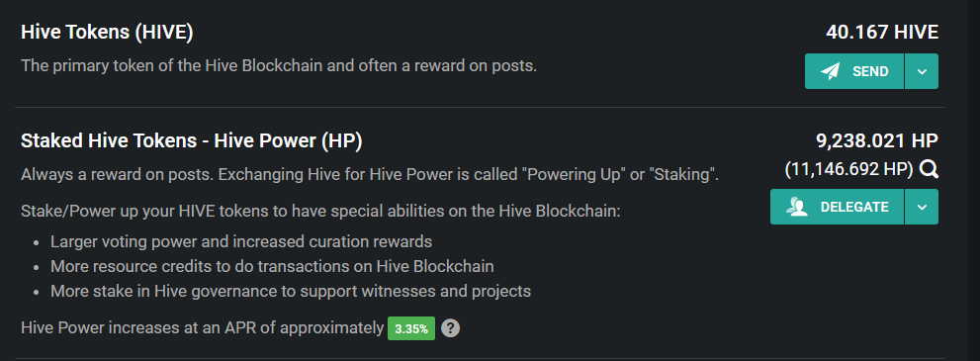Click the magnifier icon beside 11,146.692 HP

[929, 169]
